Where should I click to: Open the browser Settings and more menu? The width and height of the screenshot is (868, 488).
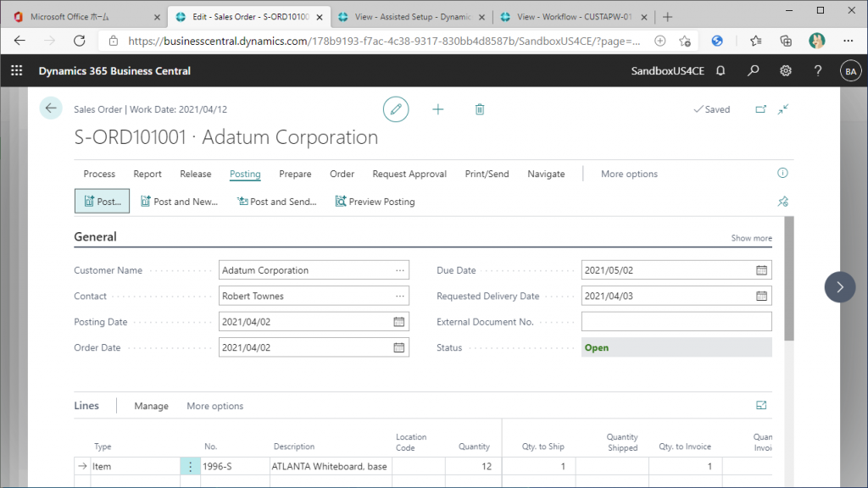coord(848,41)
